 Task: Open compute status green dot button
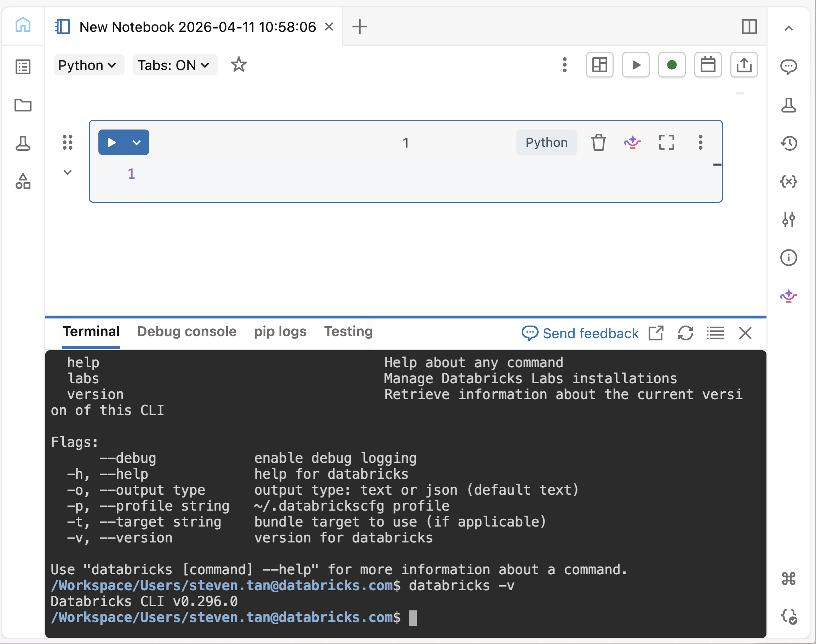tap(672, 65)
